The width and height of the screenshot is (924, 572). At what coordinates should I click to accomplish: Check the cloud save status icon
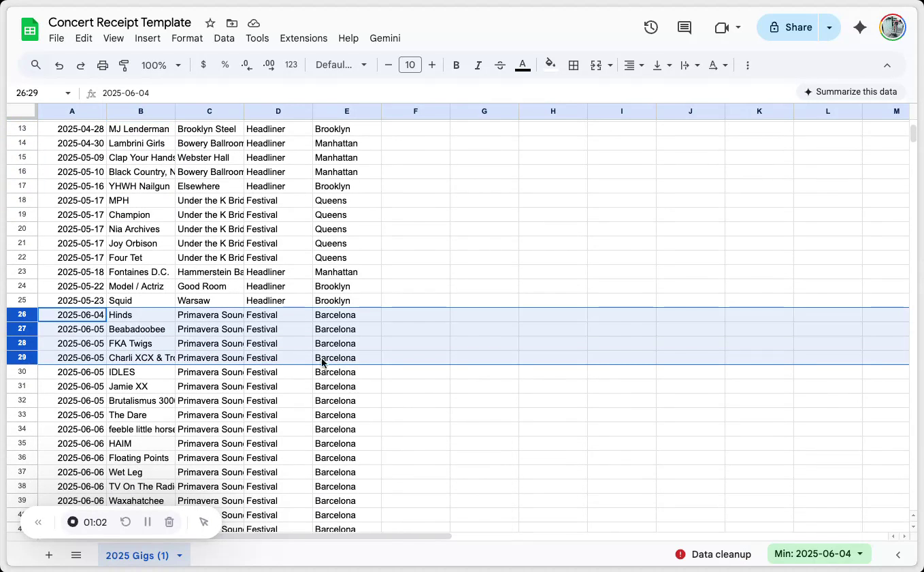(254, 23)
